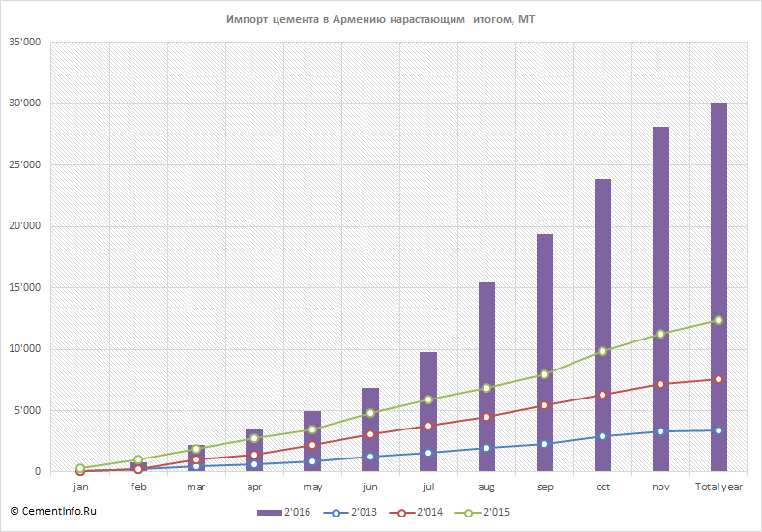
Task: Click the Total year purple bar
Action: pos(718,287)
